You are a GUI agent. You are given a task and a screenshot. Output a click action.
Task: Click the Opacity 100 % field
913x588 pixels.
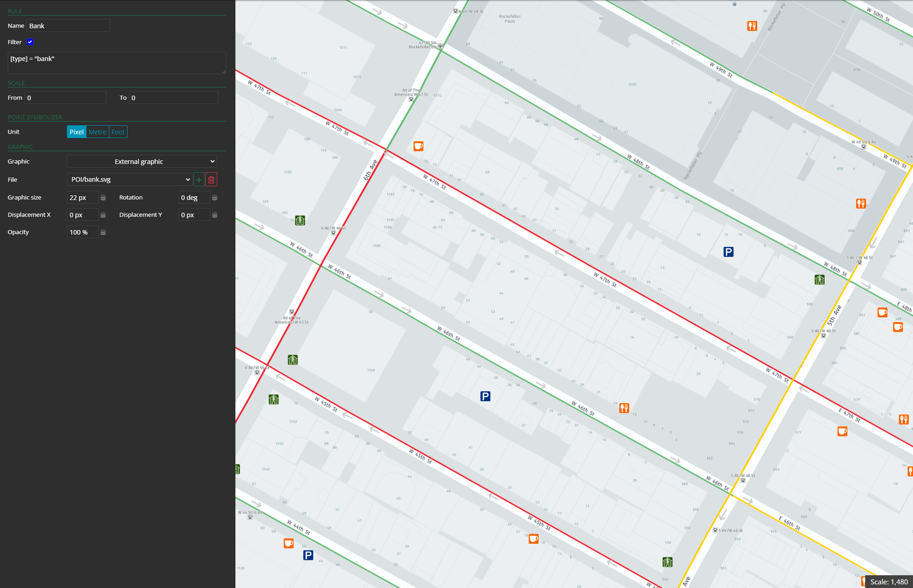click(x=82, y=232)
